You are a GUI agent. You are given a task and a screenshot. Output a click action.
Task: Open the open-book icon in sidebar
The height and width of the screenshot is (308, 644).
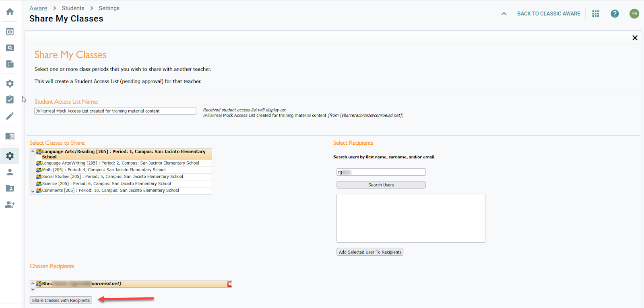(x=10, y=136)
